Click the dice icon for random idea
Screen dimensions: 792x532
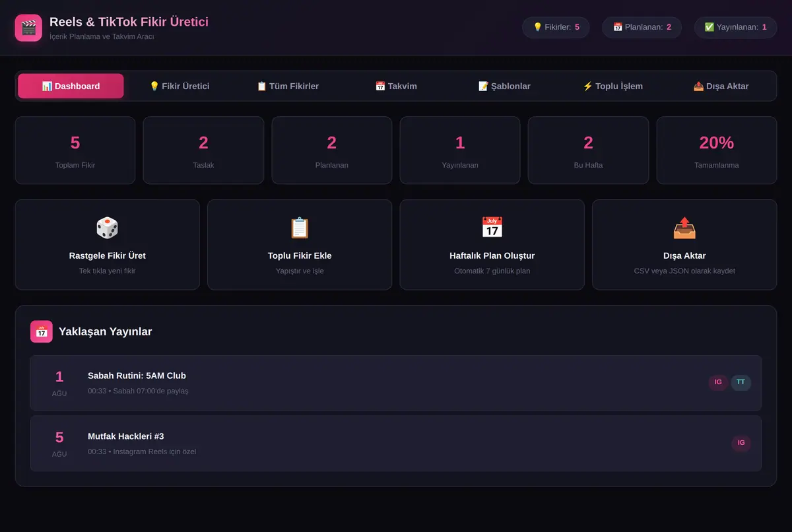click(x=107, y=228)
